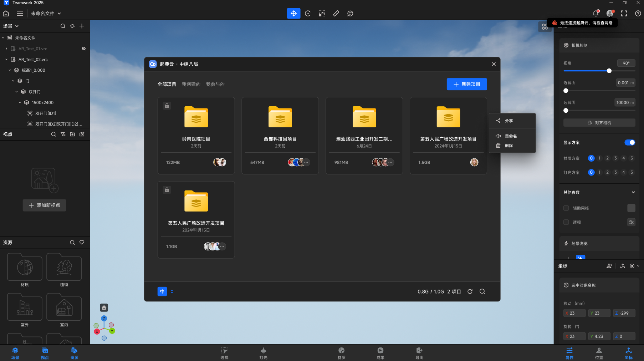Screen dimensions: 644x361
Task: Collapse the 其他参数 section
Action: click(633, 192)
